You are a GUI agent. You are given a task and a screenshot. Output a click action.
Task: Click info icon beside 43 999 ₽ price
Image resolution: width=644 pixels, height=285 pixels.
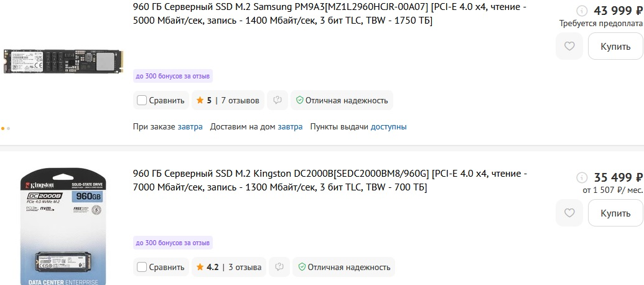[x=582, y=11]
